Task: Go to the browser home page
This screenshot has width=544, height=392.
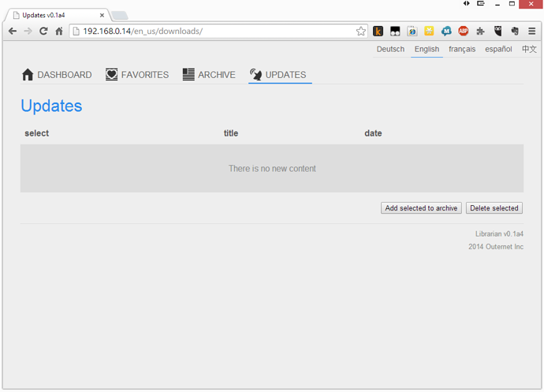Action: point(59,32)
